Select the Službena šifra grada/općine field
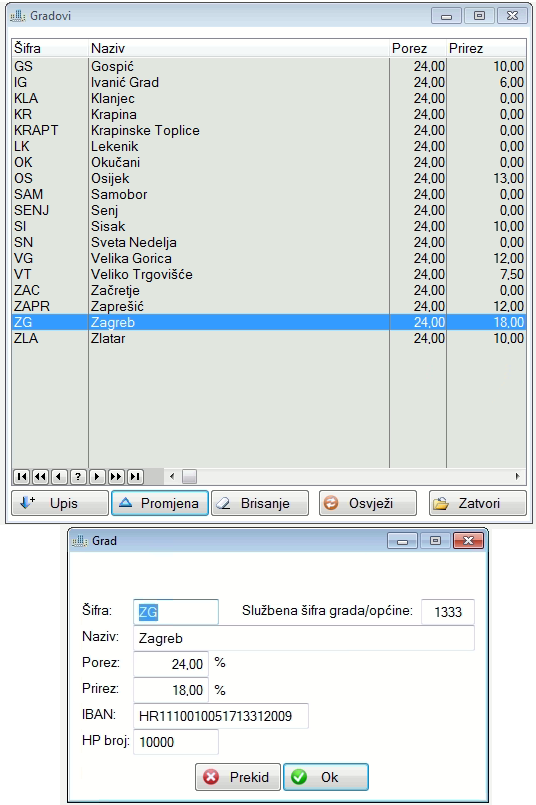This screenshot has width=536, height=805. click(448, 611)
